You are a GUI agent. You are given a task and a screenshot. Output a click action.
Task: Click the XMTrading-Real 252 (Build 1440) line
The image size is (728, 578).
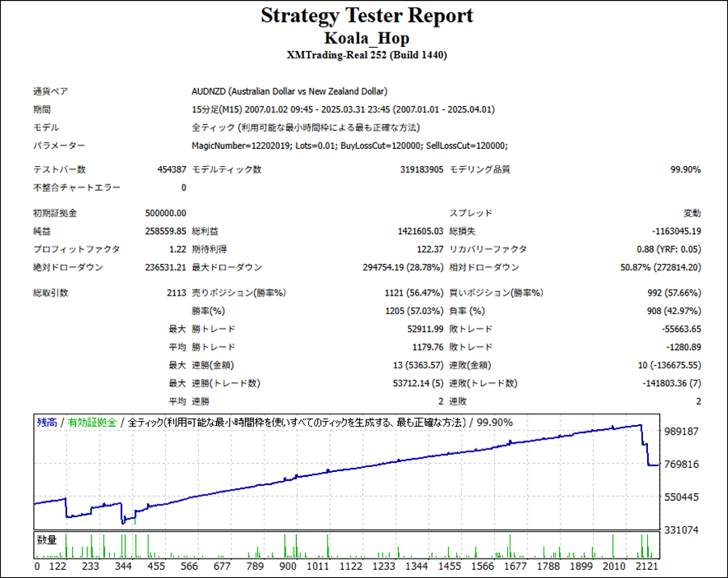tap(366, 55)
